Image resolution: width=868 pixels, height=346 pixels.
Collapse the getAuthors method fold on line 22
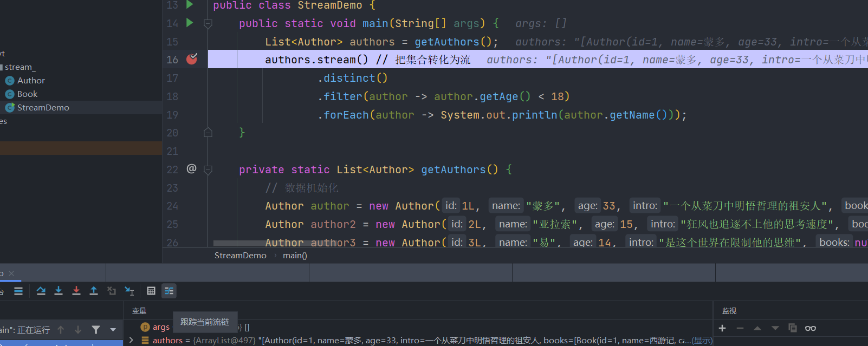pos(208,169)
